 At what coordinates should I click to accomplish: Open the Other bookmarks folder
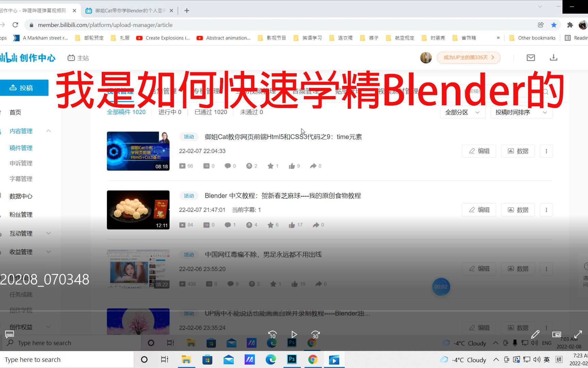[533, 38]
